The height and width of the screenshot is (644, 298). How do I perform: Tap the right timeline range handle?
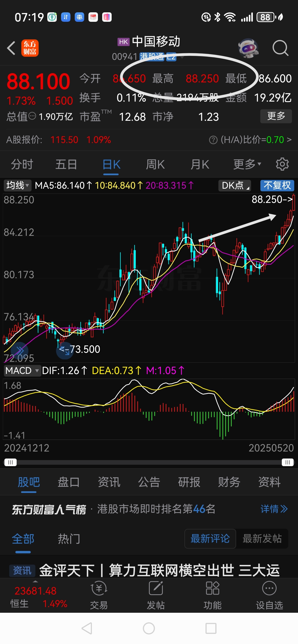288,462
